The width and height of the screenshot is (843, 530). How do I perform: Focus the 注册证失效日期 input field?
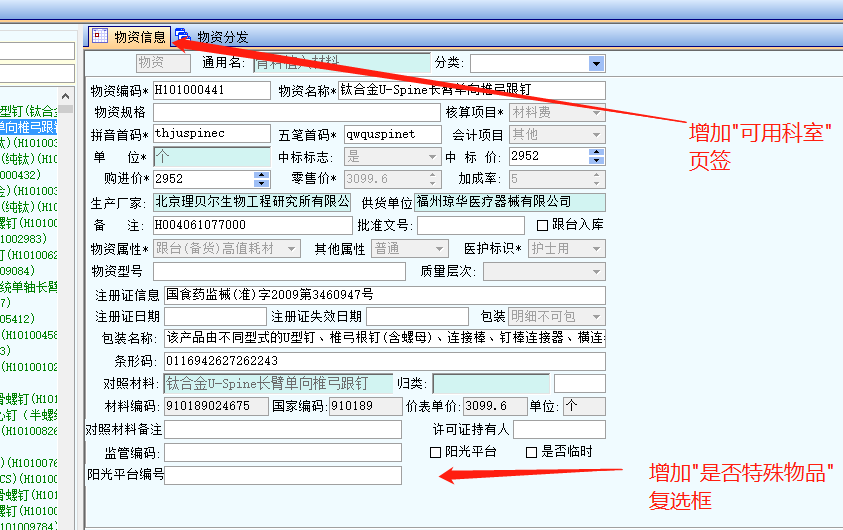417,316
